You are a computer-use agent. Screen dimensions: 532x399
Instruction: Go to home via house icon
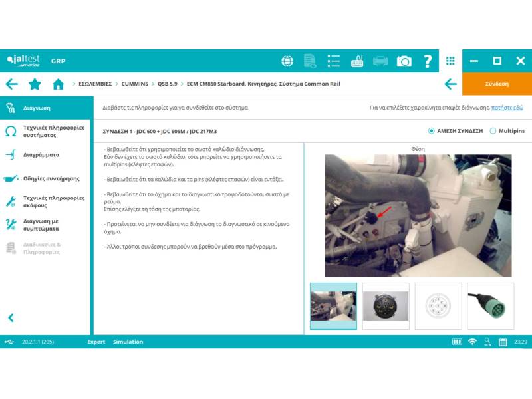point(58,84)
